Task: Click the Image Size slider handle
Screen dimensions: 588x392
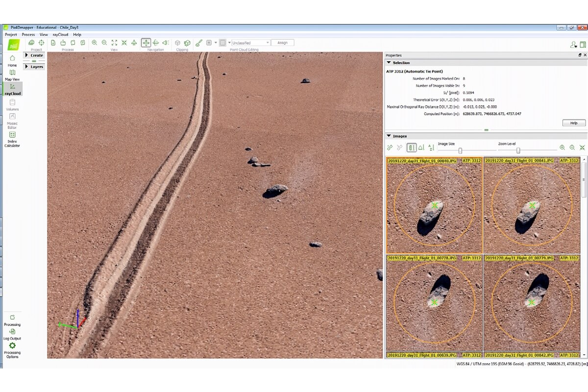Action: 460,150
